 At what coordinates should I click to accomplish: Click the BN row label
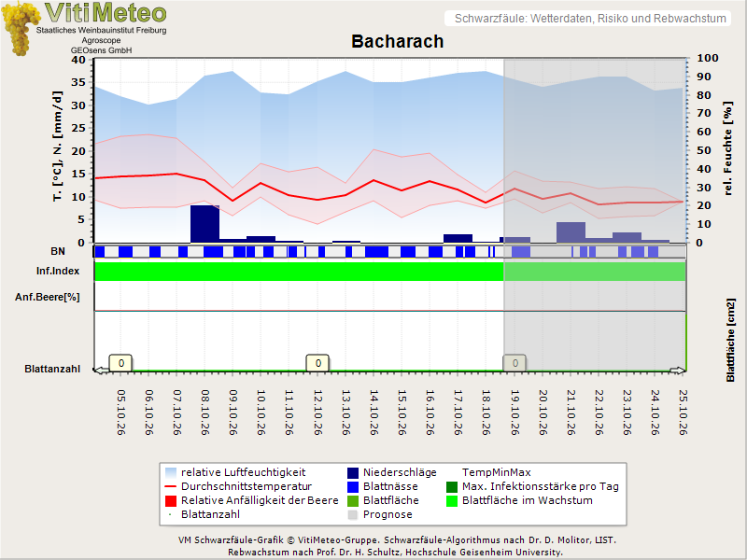58,251
